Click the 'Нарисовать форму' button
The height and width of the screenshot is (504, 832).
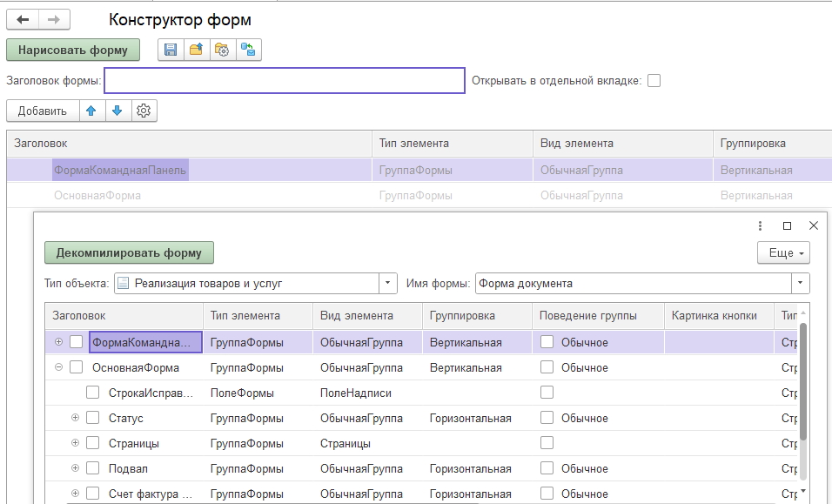coord(73,50)
